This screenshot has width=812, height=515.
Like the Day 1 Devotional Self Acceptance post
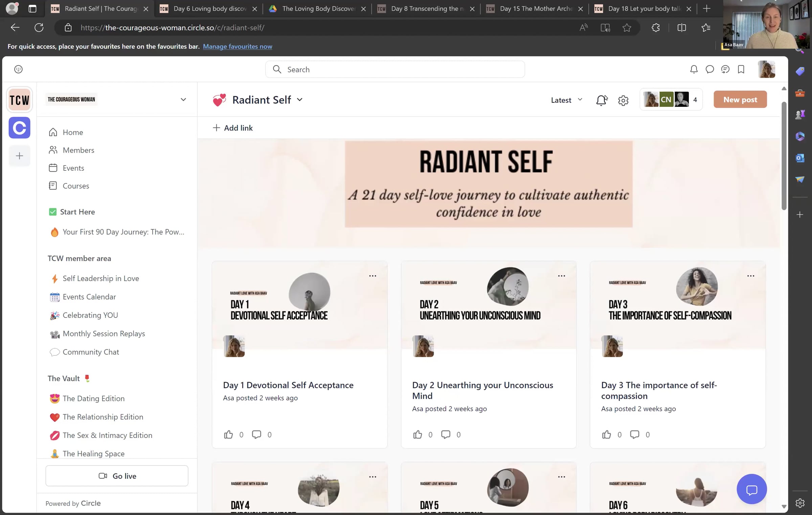click(228, 435)
